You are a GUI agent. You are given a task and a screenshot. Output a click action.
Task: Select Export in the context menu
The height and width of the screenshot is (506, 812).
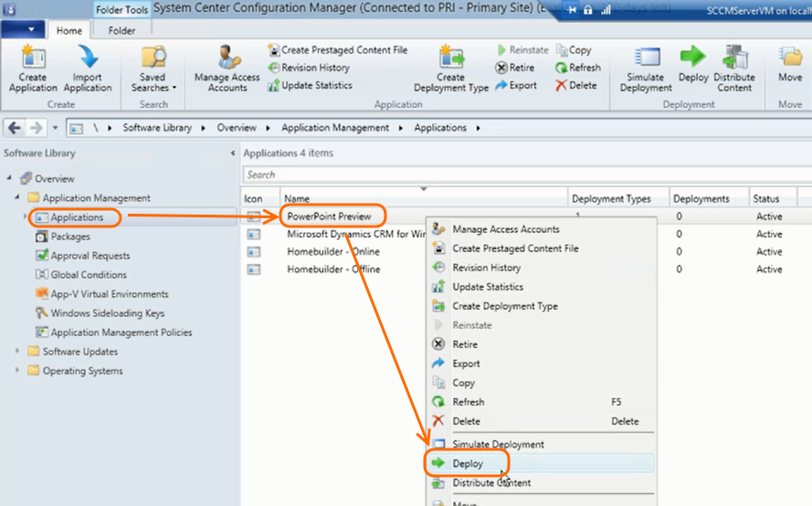tap(466, 364)
